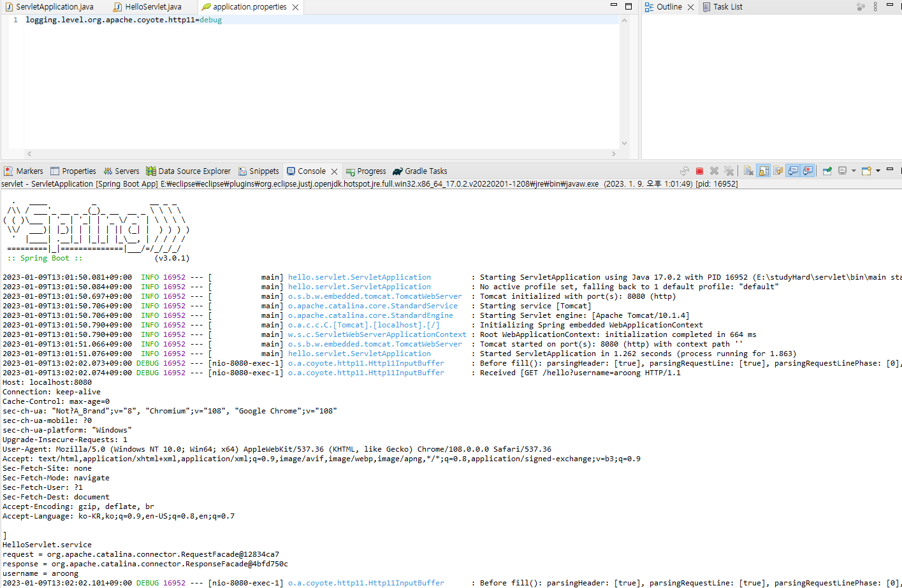Click the Servers tab icon
Viewport: 902px width, 588px height.
[x=108, y=171]
